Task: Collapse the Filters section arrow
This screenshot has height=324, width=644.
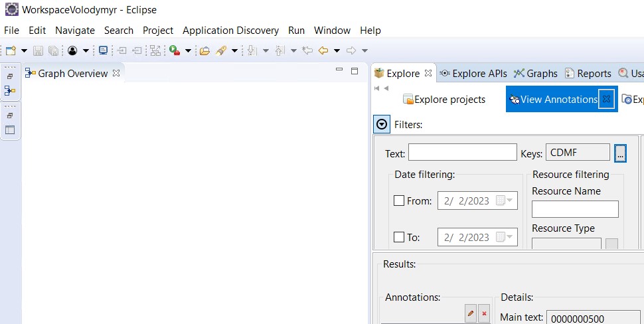Action: [382, 124]
